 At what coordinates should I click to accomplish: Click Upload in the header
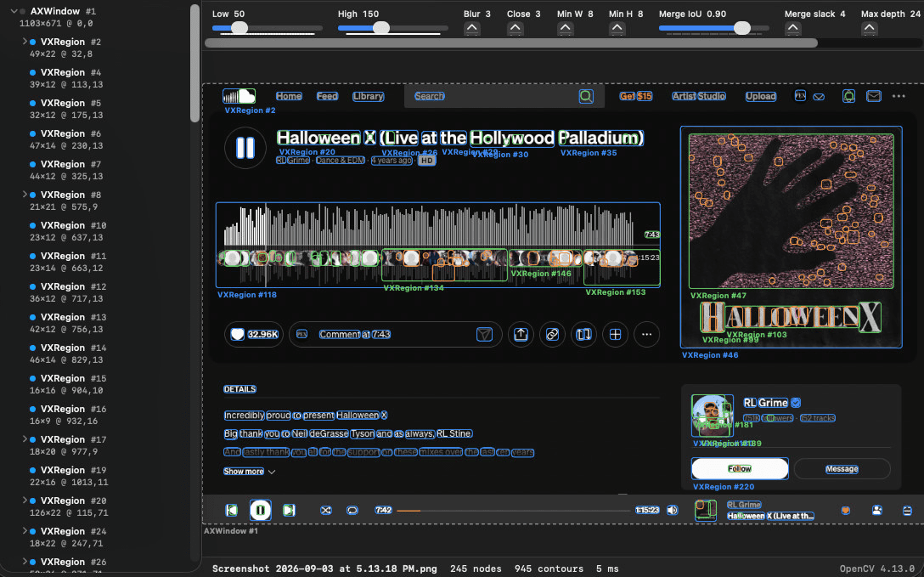tap(761, 96)
